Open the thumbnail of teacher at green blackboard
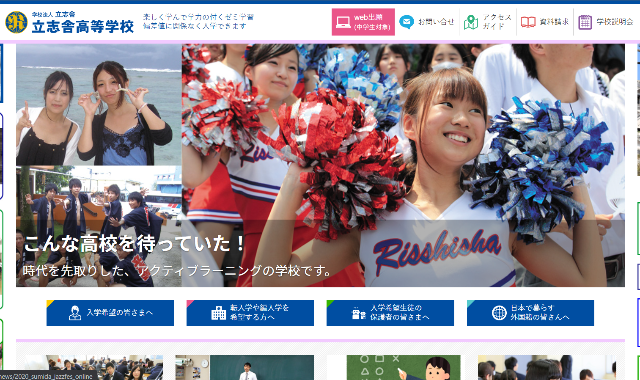 [245, 367]
